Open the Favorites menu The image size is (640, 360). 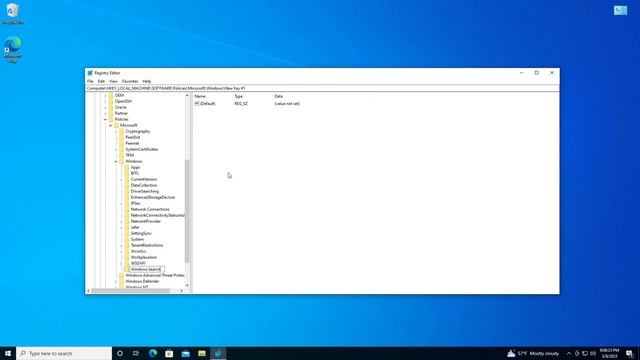[130, 81]
